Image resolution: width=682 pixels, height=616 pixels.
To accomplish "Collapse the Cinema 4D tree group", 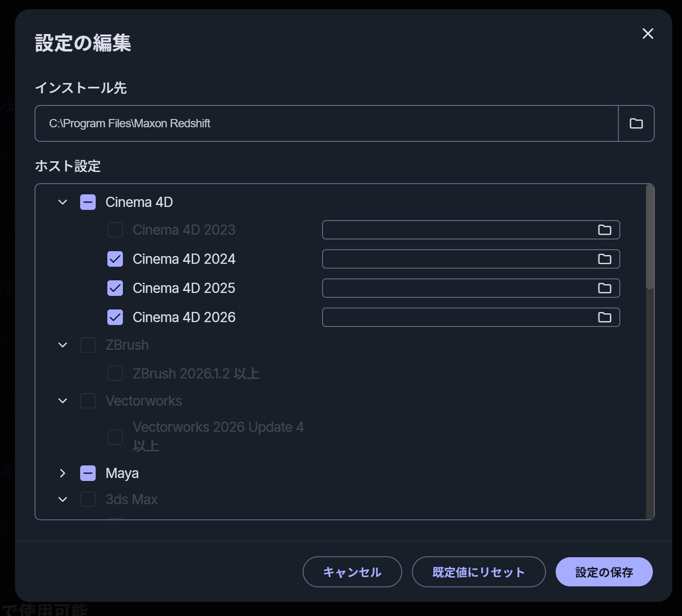I will (63, 202).
